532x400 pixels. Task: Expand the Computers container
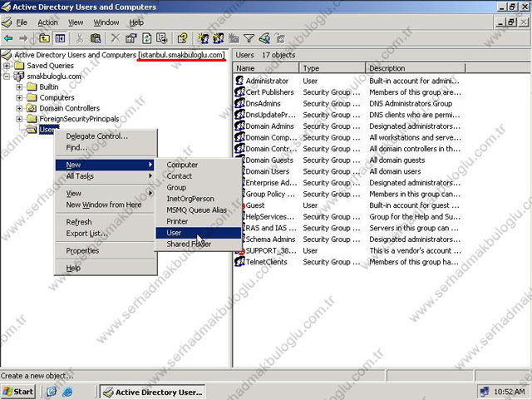pyautogui.click(x=19, y=97)
